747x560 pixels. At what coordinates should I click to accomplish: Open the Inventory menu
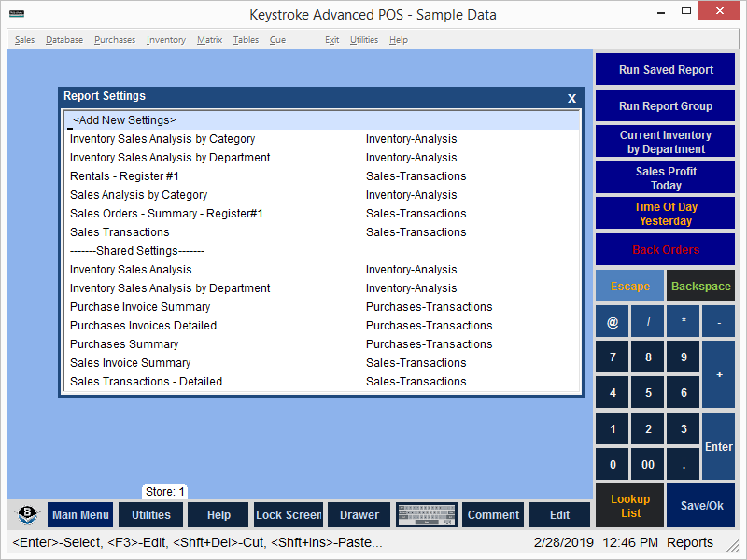(165, 40)
